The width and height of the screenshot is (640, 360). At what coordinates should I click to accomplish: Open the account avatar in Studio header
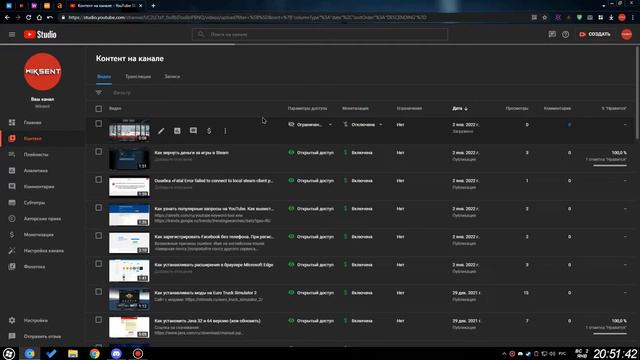pos(627,35)
